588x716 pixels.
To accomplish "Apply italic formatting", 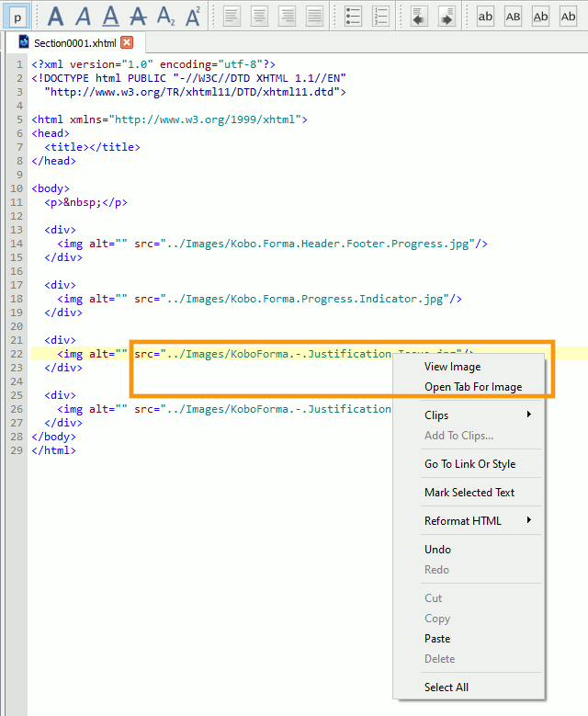I will 83,17.
